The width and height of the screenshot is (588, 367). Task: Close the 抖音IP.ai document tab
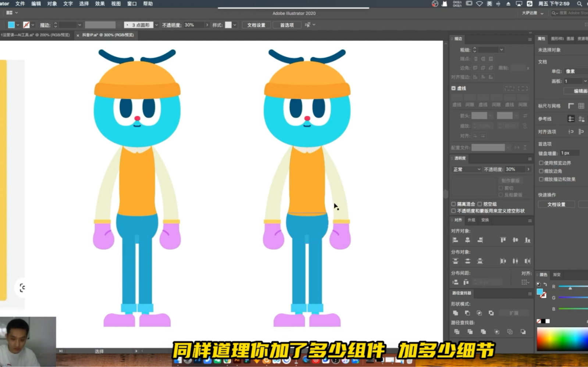coord(78,35)
